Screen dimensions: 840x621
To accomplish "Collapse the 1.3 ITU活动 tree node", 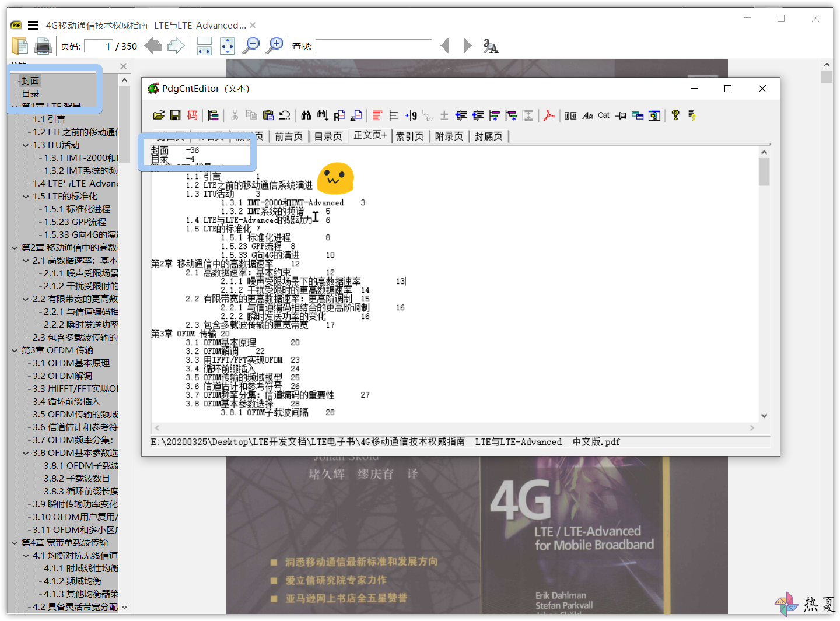I will point(26,145).
